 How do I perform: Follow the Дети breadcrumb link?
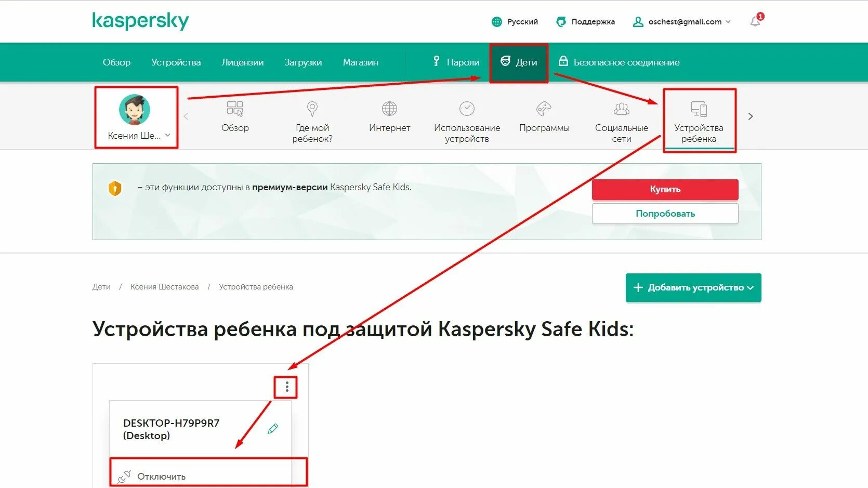click(x=101, y=287)
